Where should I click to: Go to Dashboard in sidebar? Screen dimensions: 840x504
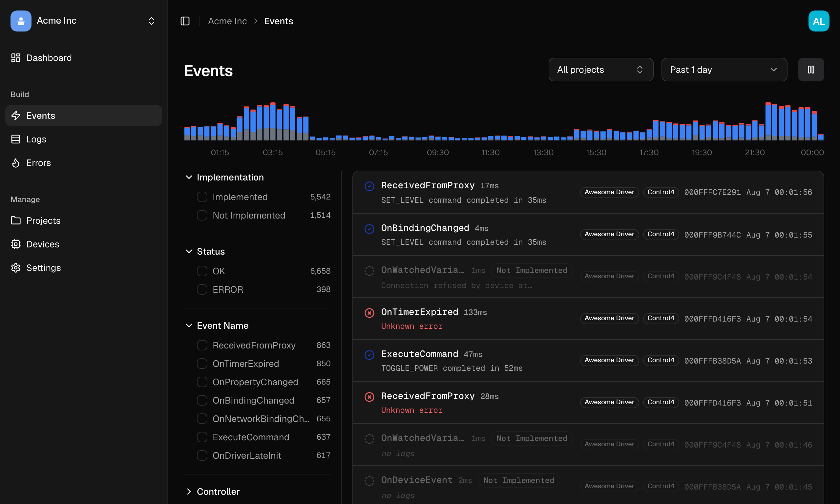click(x=84, y=58)
